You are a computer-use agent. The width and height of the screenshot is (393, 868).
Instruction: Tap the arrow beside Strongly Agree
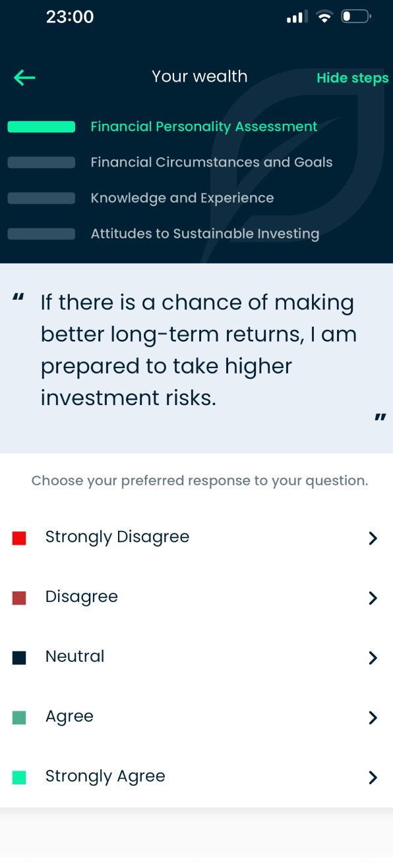pyautogui.click(x=373, y=777)
